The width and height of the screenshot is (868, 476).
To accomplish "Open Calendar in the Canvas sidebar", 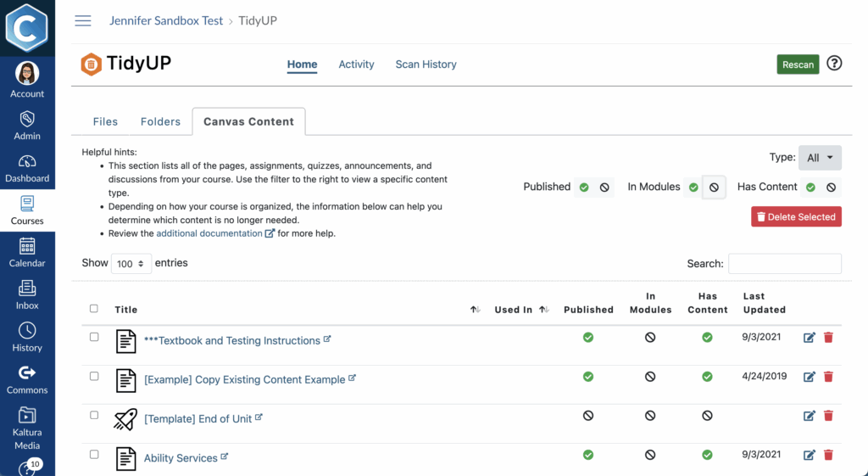I will (x=27, y=253).
